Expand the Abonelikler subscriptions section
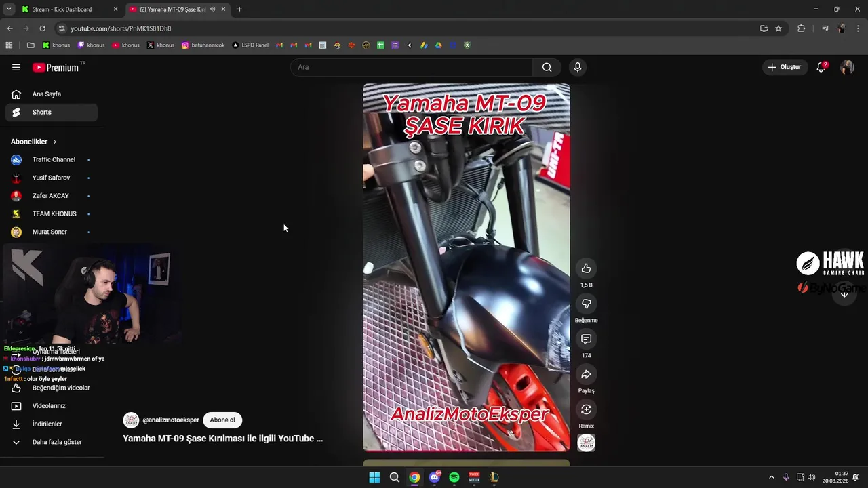The height and width of the screenshot is (488, 868). [34, 142]
